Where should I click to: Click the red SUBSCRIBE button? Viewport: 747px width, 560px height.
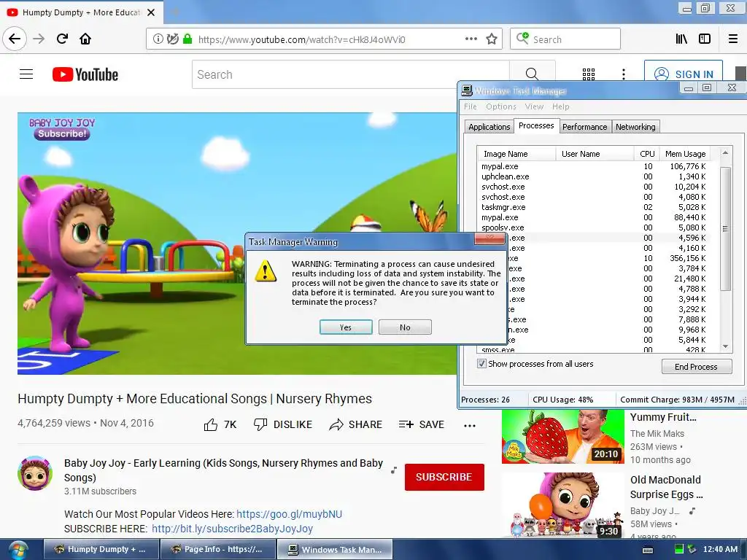(x=444, y=477)
